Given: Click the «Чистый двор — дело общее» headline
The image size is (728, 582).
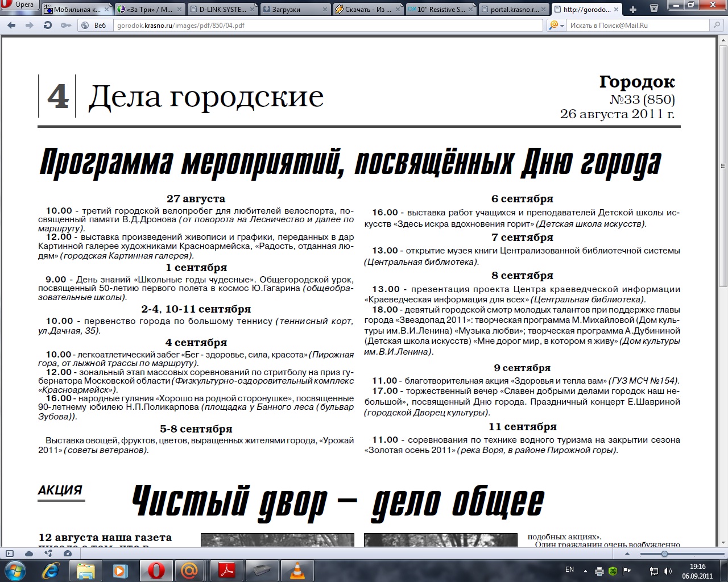Looking at the screenshot, I should pos(338,502).
